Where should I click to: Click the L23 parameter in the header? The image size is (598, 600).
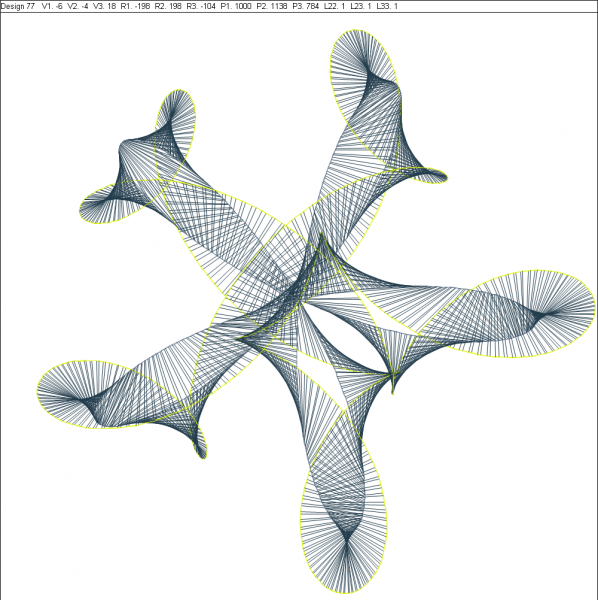pyautogui.click(x=360, y=7)
